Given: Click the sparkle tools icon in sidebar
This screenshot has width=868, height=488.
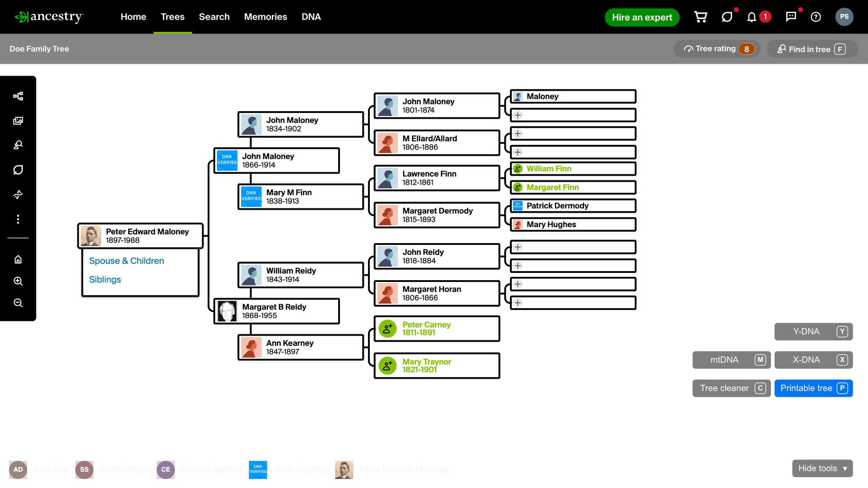Looking at the screenshot, I should (18, 195).
